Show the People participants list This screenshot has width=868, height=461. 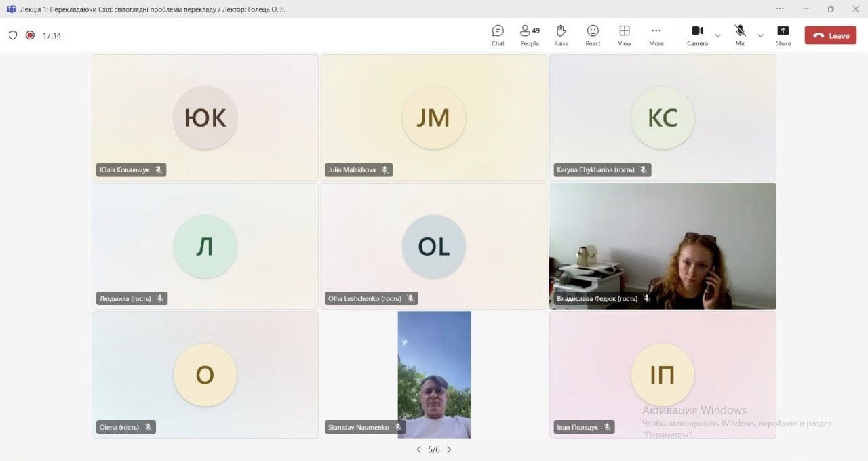coord(530,35)
